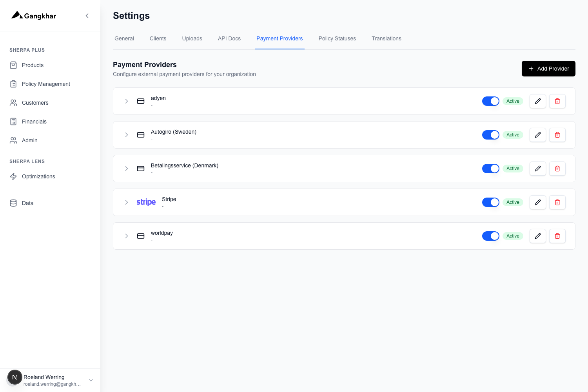Click the adyen credit card icon

(141, 101)
